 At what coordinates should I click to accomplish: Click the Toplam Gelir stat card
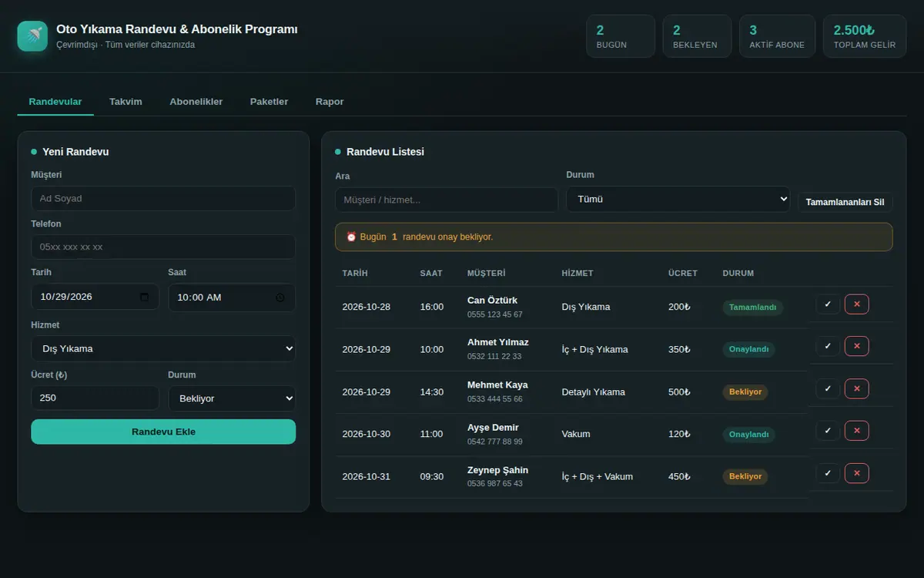point(865,36)
